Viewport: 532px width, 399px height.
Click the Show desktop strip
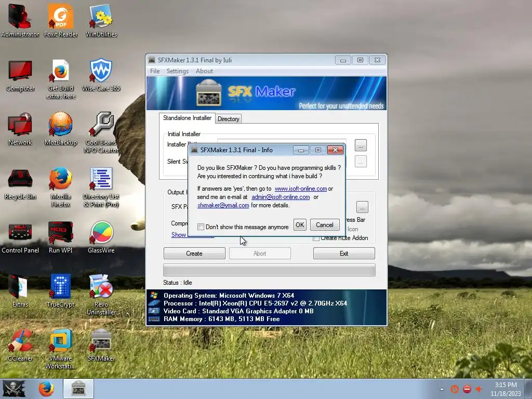click(528, 389)
